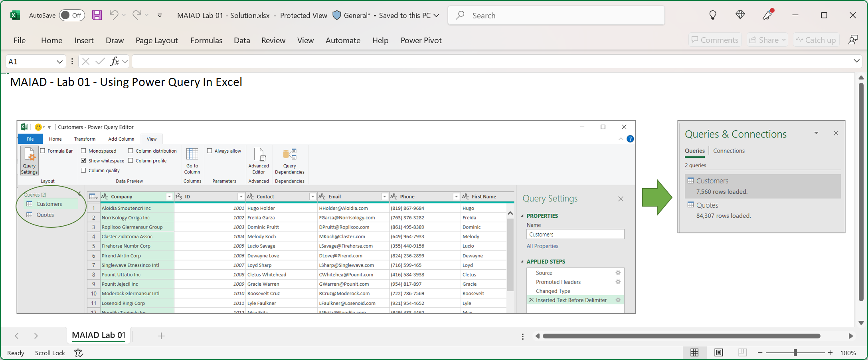This screenshot has height=360, width=868.
Task: Enable the Column distribution checkbox
Action: point(130,151)
